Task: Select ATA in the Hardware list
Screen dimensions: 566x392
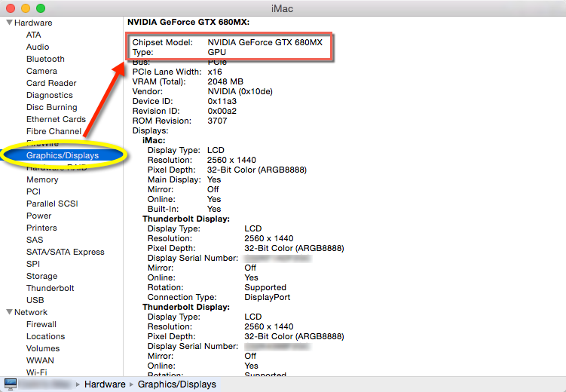Action: [x=34, y=35]
